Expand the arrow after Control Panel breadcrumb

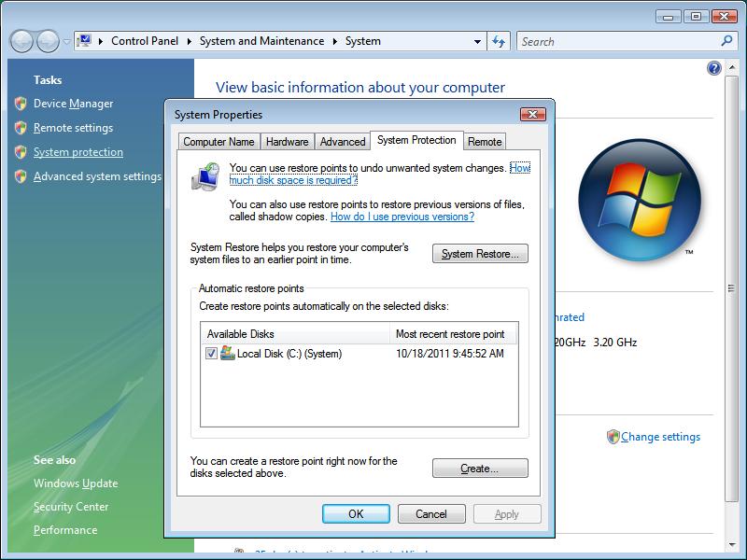(x=189, y=41)
